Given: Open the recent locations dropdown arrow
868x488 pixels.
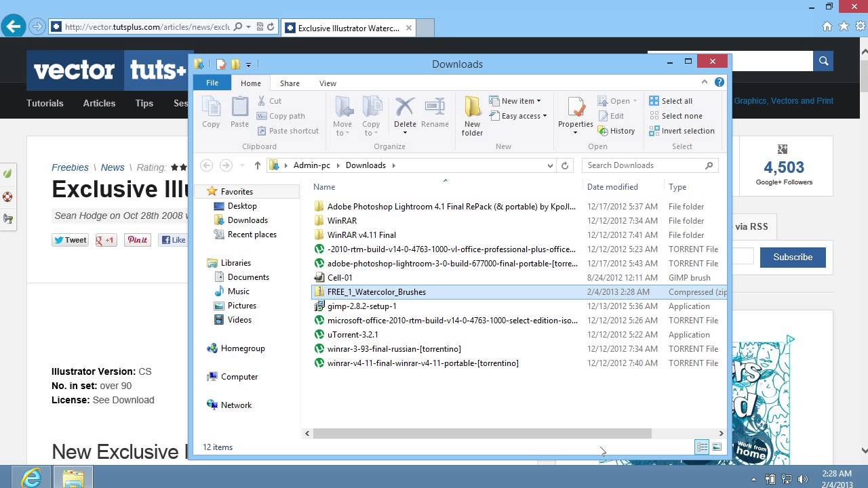Looking at the screenshot, I should [x=243, y=165].
